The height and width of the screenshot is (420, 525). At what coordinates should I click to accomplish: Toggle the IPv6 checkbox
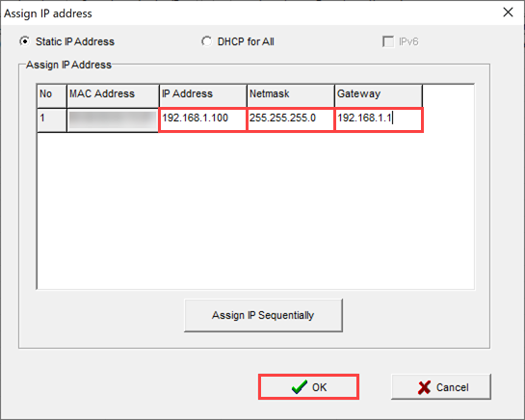point(388,41)
